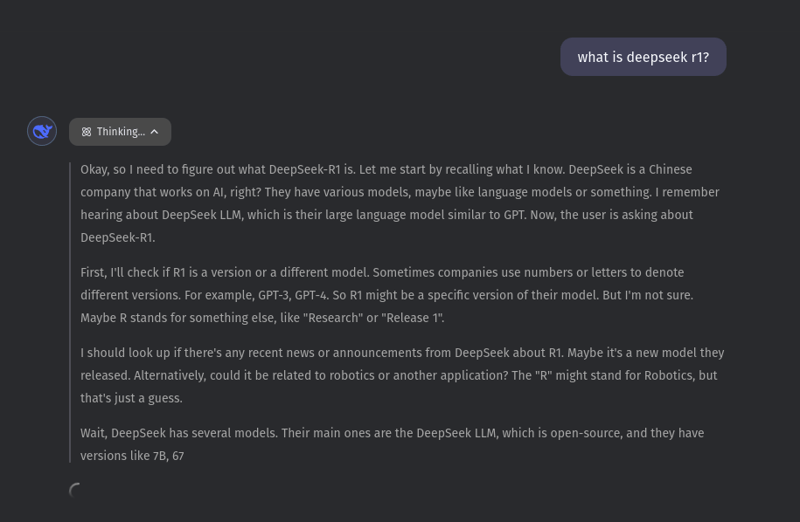
Task: Click the paragraph starting "Wait, DeepSeek has"
Action: (x=392, y=444)
